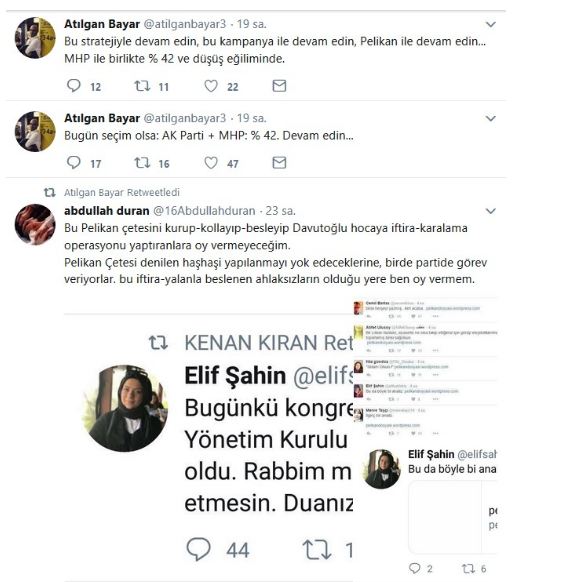This screenshot has width=569, height=582.
Task: Expand options chevron on the first Atılgan Bayar tweet
Action: [x=491, y=24]
